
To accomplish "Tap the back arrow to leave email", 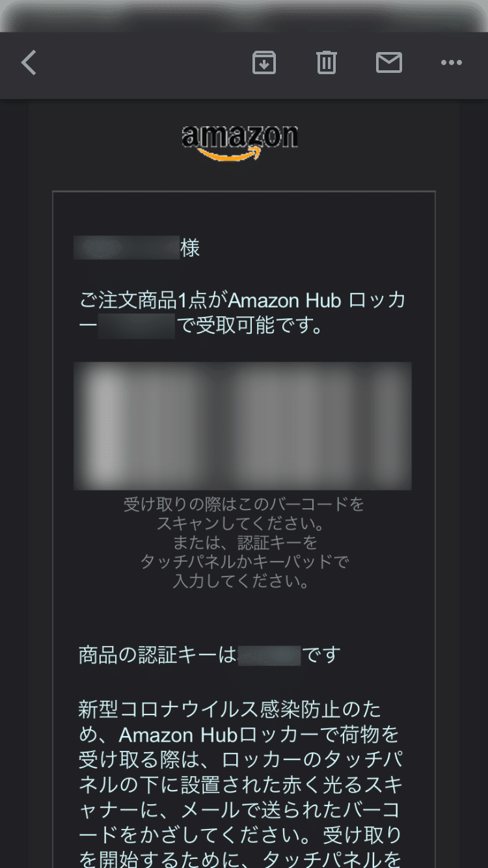I will pyautogui.click(x=29, y=63).
